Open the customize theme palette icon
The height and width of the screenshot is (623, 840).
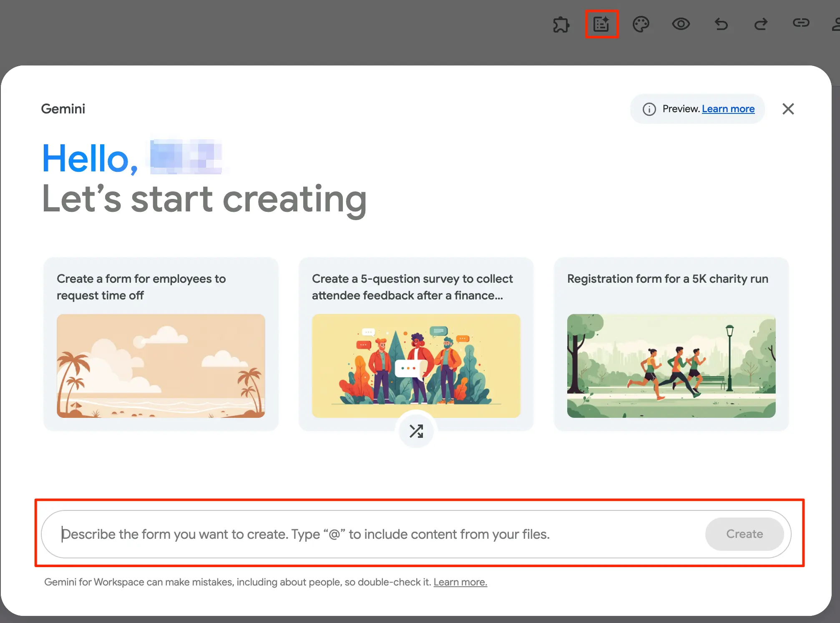pos(641,24)
